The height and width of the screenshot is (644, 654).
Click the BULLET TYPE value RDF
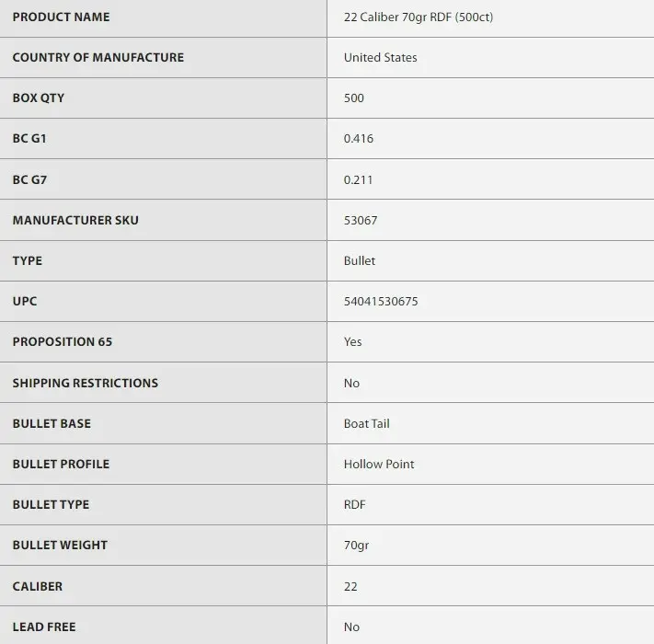pos(355,504)
